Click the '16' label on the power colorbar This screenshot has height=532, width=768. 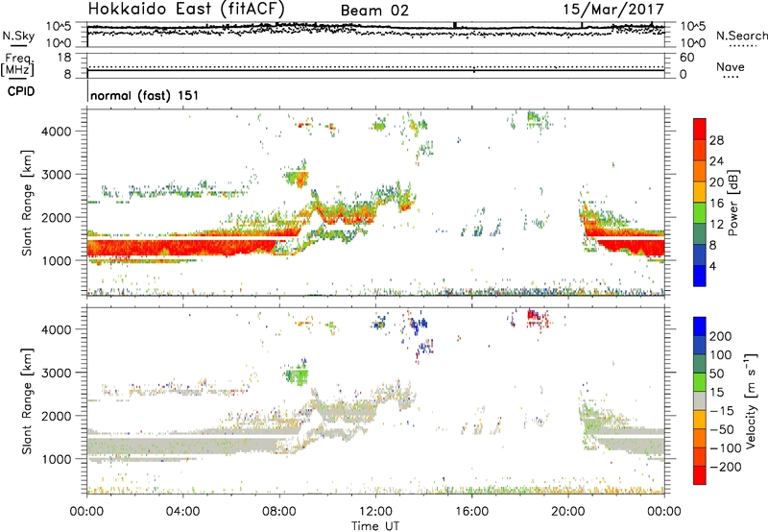point(716,204)
